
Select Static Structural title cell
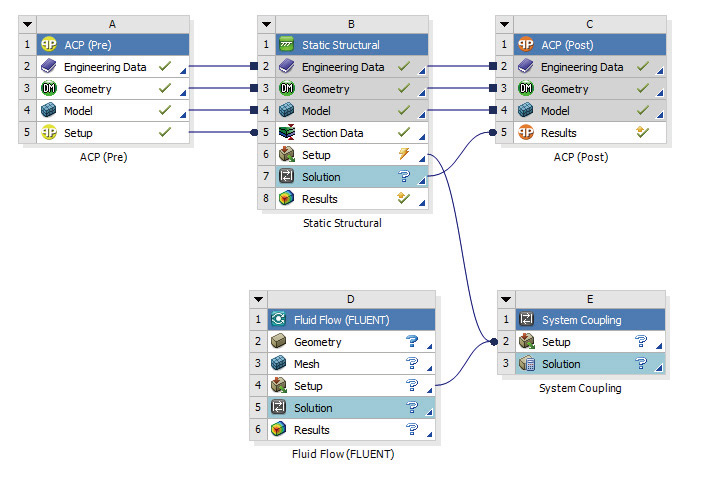[x=352, y=45]
